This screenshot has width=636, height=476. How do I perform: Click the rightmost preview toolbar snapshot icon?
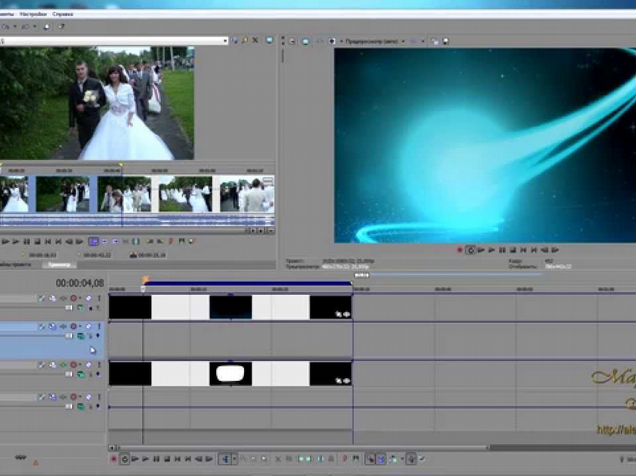tap(445, 41)
